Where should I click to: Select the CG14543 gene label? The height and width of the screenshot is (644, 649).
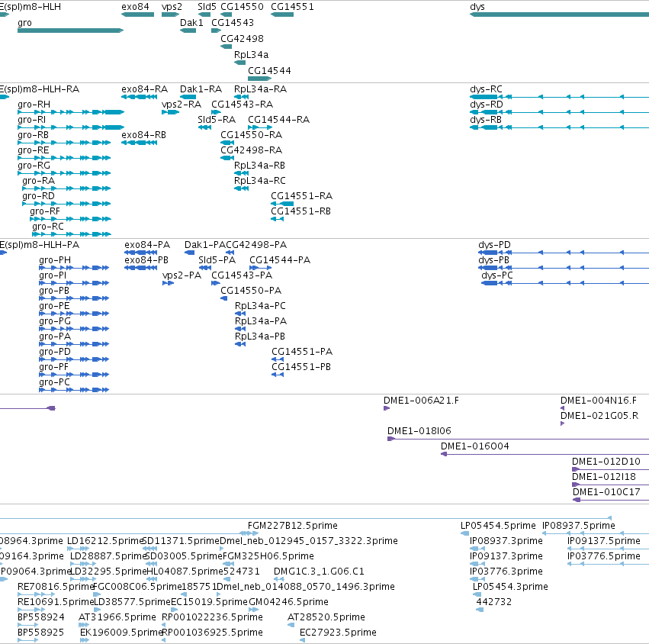click(x=233, y=23)
